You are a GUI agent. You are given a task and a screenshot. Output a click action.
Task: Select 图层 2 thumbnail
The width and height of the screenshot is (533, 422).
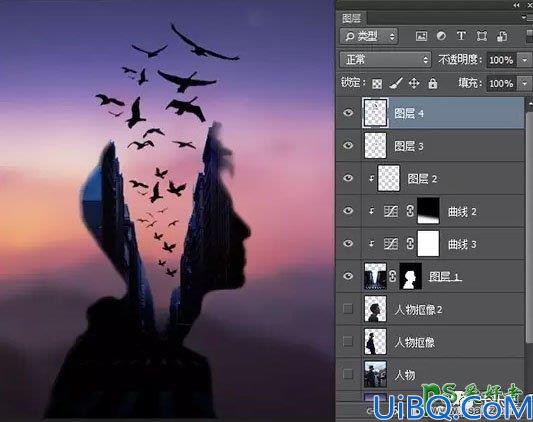(x=389, y=178)
